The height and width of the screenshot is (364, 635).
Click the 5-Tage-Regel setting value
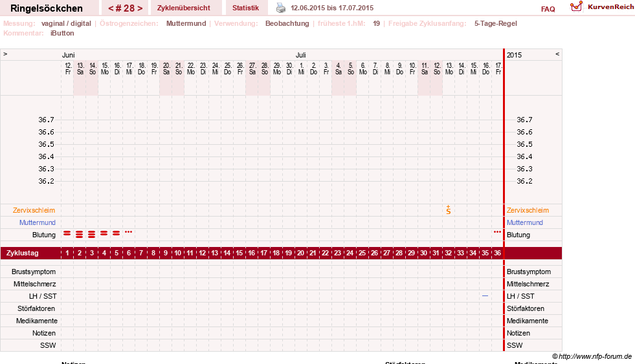point(496,23)
